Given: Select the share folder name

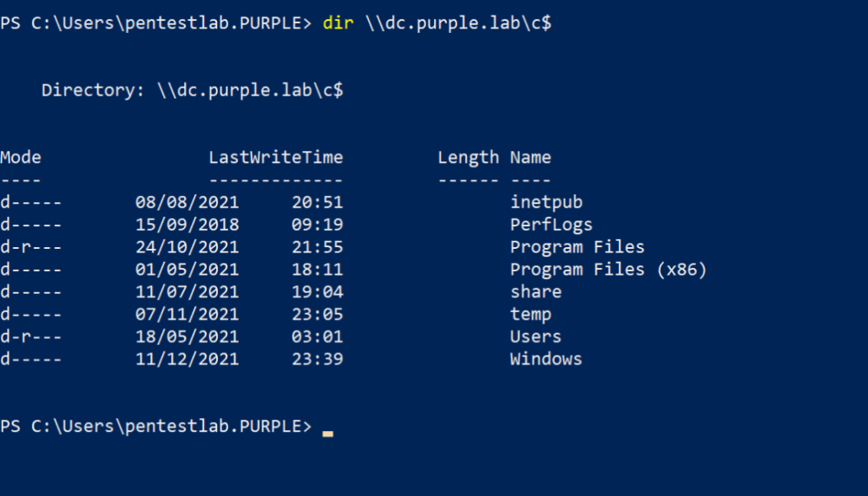Looking at the screenshot, I should (x=536, y=292).
